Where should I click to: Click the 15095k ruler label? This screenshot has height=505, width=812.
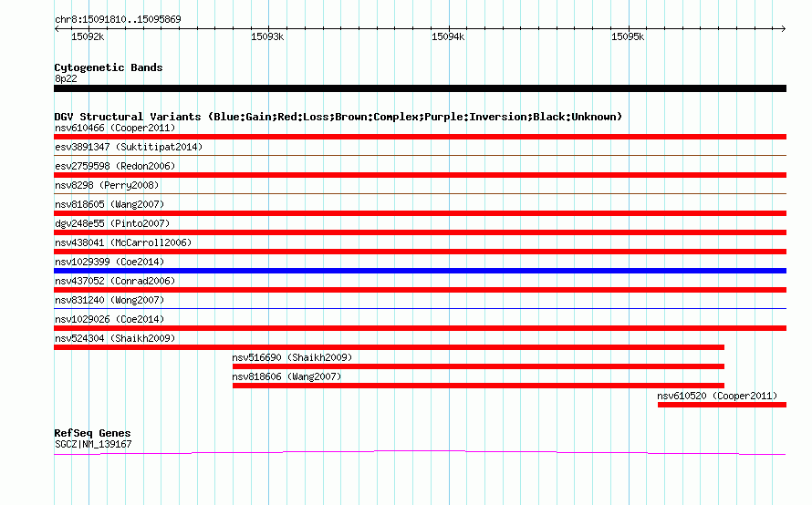coord(628,36)
